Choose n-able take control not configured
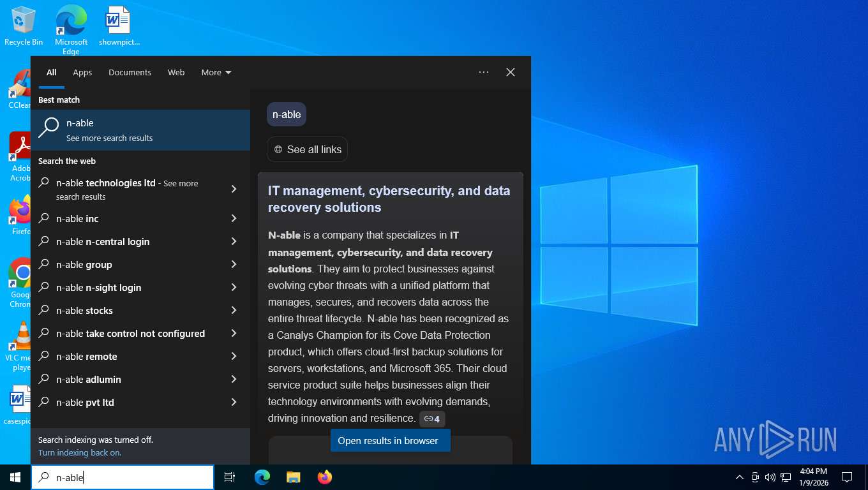The height and width of the screenshot is (490, 868). 140,333
